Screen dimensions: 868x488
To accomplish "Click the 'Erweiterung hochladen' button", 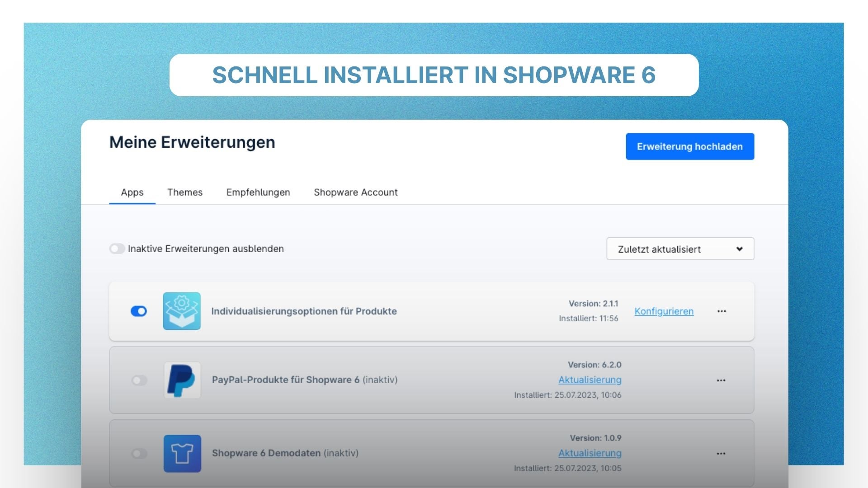I will 689,146.
